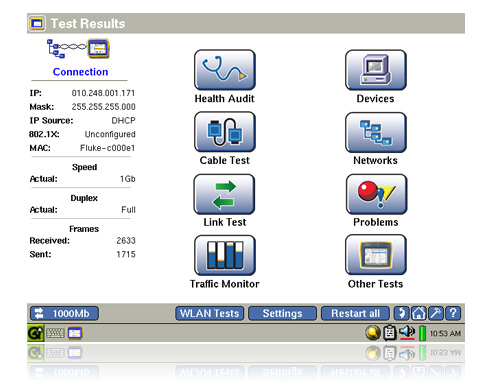Go to the Home screen icon
This screenshot has width=488, height=385.
pyautogui.click(x=419, y=313)
